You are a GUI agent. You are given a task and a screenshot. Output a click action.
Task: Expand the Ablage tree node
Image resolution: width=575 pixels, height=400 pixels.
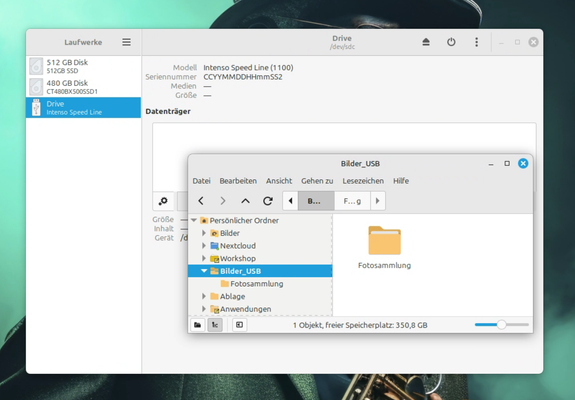pyautogui.click(x=204, y=296)
